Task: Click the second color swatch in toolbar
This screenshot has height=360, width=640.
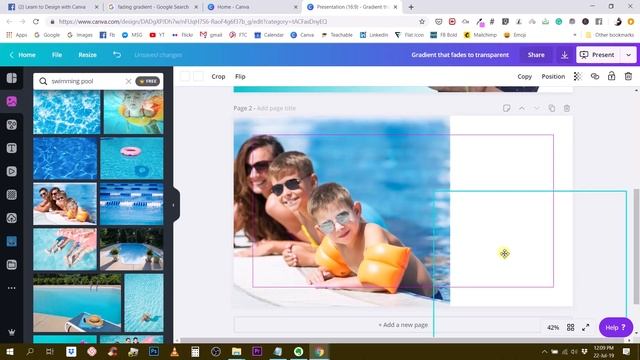Action: [198, 76]
